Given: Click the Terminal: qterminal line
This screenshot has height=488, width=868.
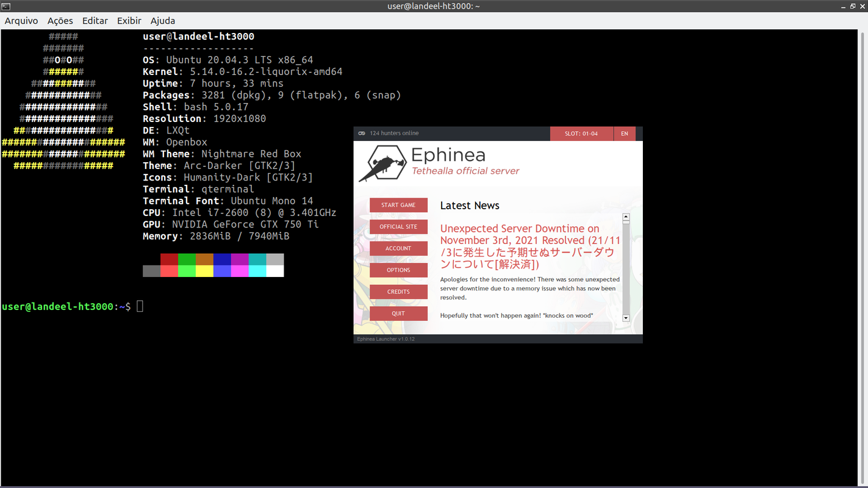Looking at the screenshot, I should pyautogui.click(x=198, y=189).
